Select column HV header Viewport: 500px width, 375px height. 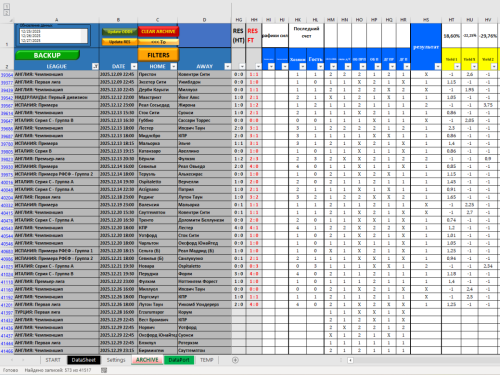(x=488, y=20)
